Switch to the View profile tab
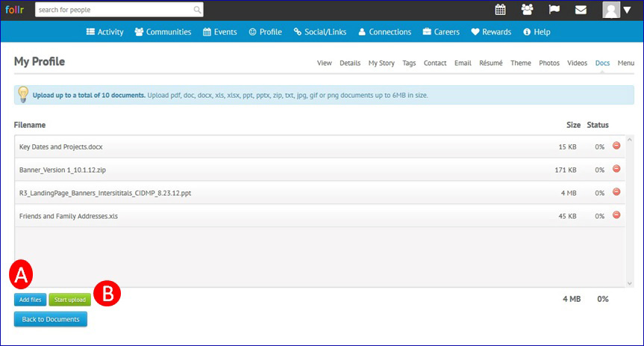644x346 pixels. [324, 63]
